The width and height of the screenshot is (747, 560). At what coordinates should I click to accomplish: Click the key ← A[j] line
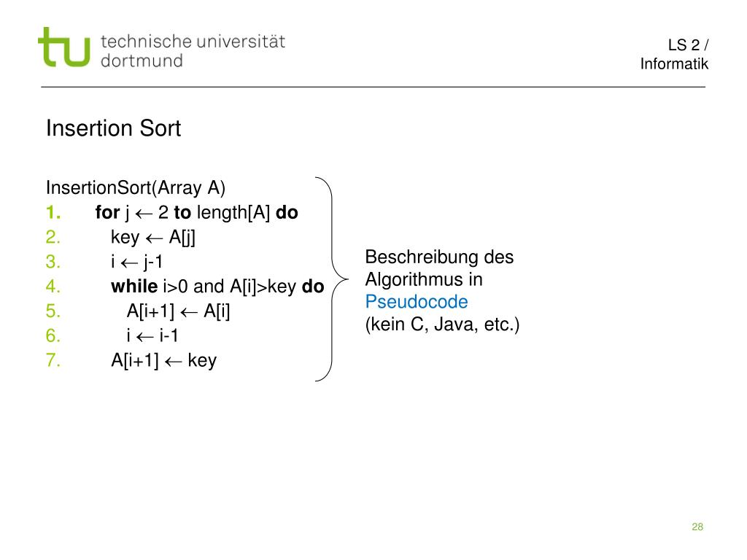153,237
